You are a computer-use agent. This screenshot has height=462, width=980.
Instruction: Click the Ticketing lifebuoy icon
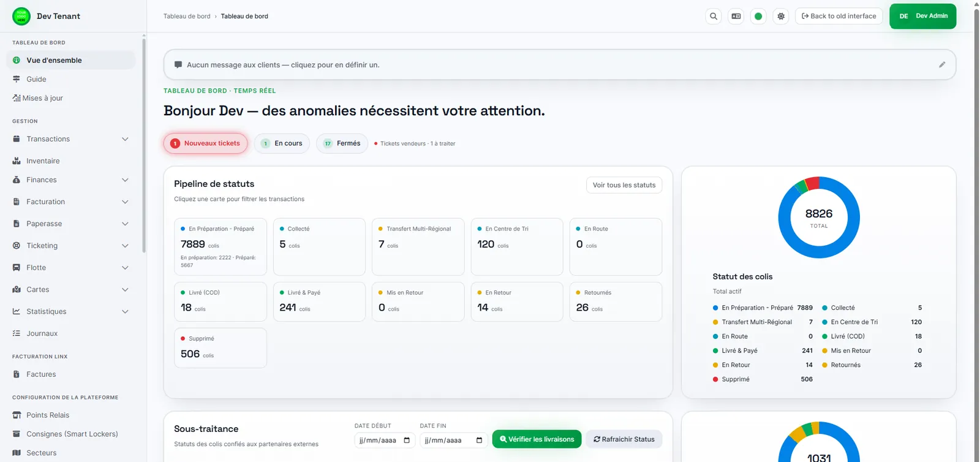(17, 246)
